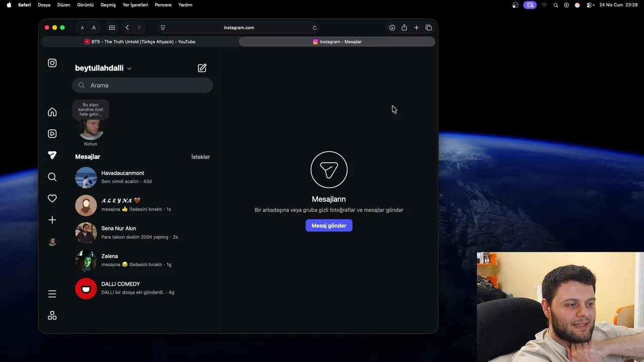Open Safari menu
Image resolution: width=644 pixels, height=362 pixels.
(x=24, y=5)
